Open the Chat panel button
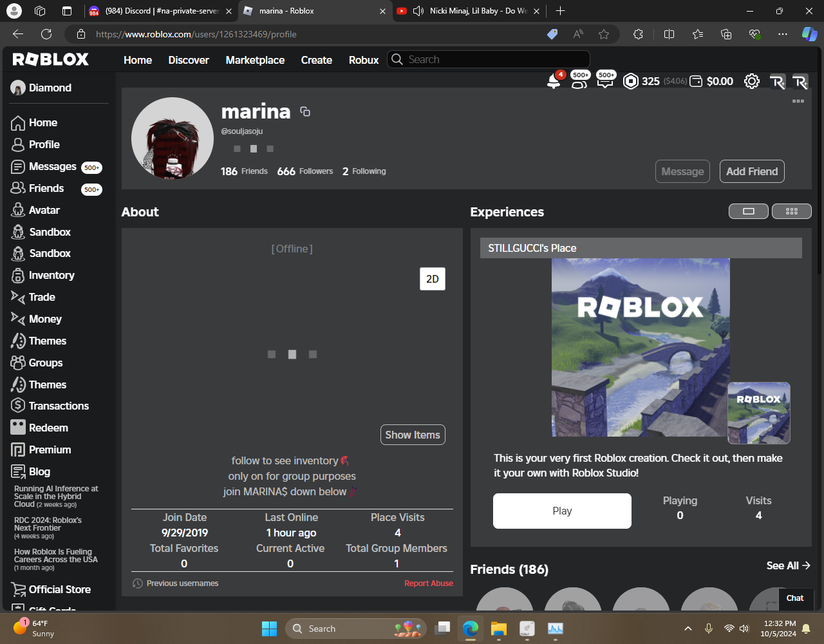The height and width of the screenshot is (644, 824). (795, 598)
